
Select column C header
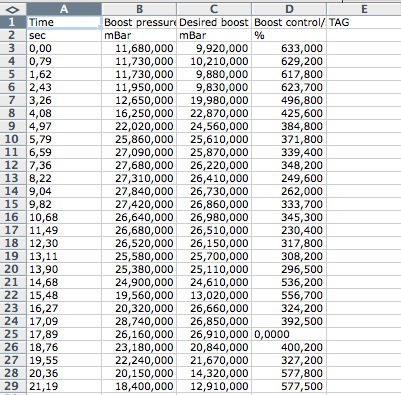click(x=214, y=9)
